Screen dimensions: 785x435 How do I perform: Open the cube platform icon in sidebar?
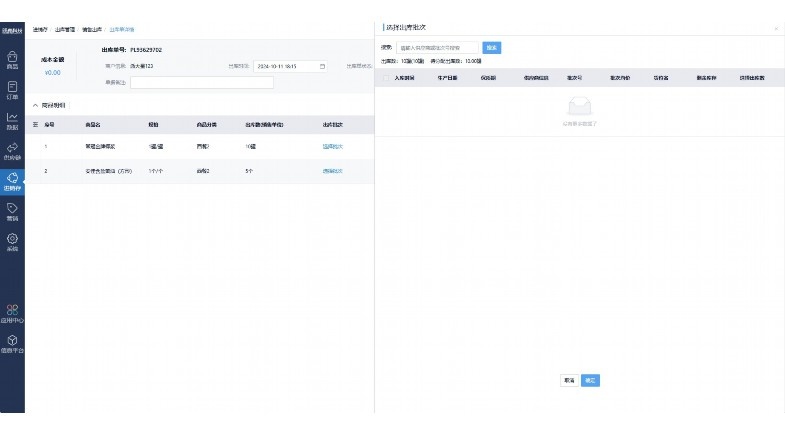tap(12, 344)
